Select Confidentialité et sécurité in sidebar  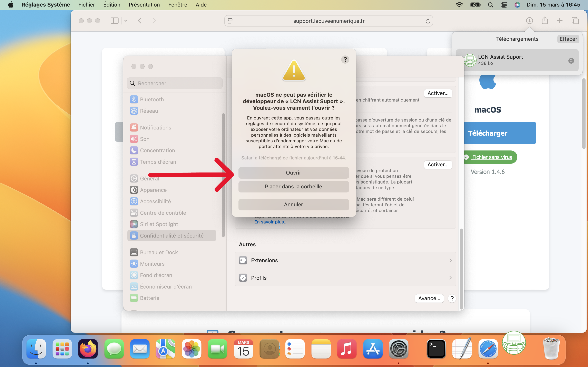coord(171,235)
